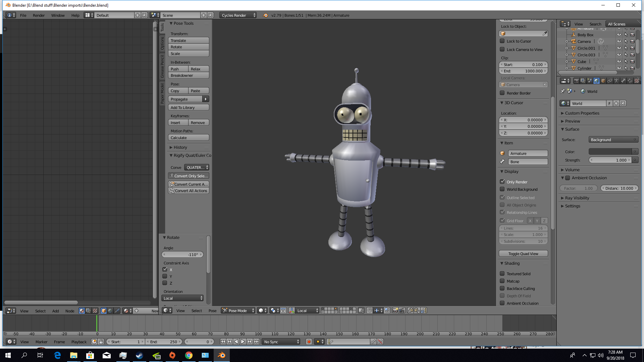
Task: Hide Camera using its eye icon
Action: click(619, 42)
